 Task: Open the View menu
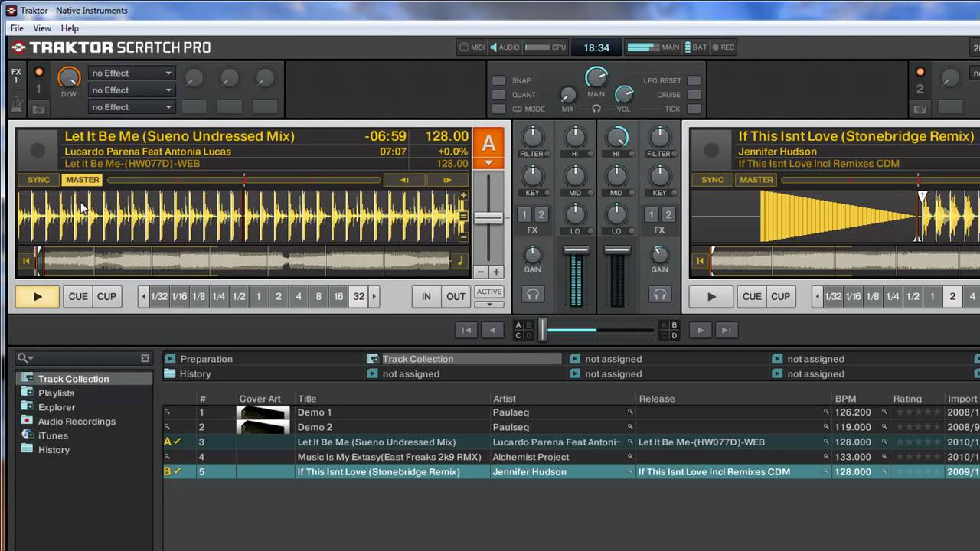click(42, 28)
